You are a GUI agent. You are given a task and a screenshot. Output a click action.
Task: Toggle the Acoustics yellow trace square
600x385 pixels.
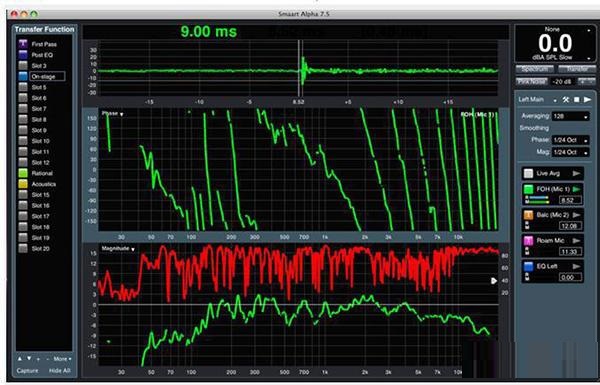(23, 184)
